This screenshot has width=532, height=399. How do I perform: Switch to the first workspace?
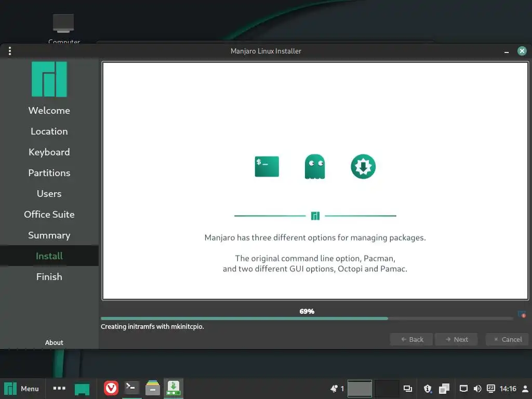[360, 389]
